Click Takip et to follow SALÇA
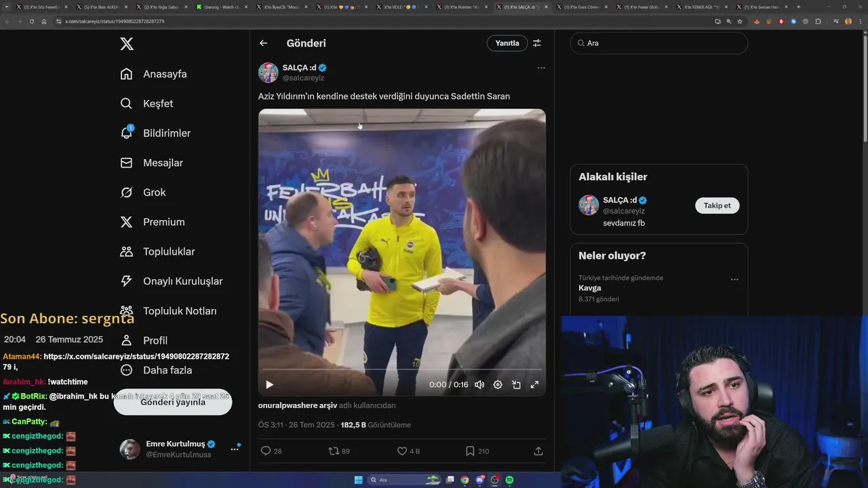The height and width of the screenshot is (488, 868). (x=717, y=205)
